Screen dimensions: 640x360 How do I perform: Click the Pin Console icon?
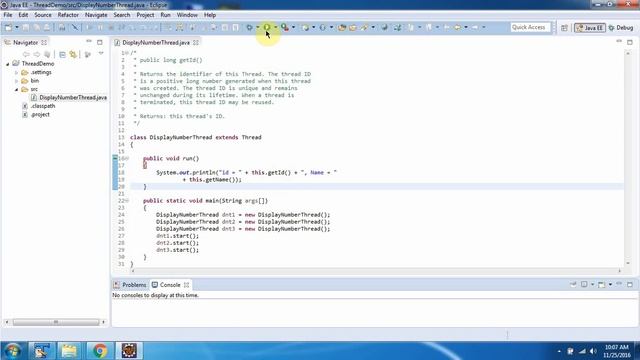[573, 284]
